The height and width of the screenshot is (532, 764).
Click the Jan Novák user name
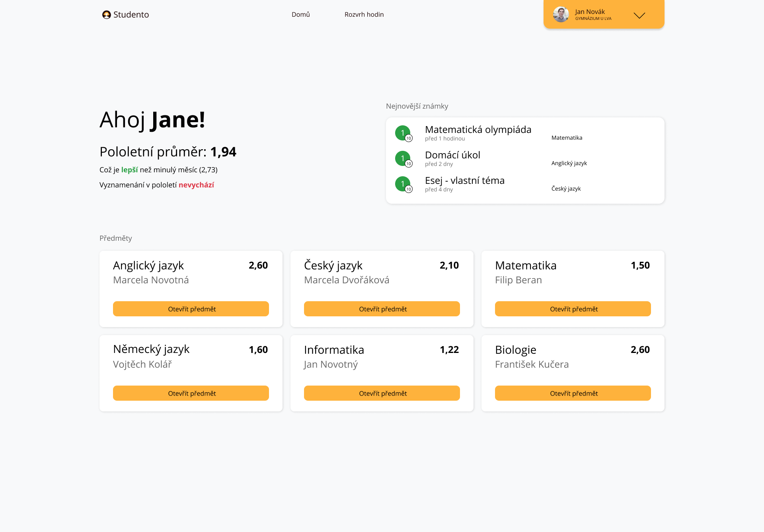click(x=590, y=12)
